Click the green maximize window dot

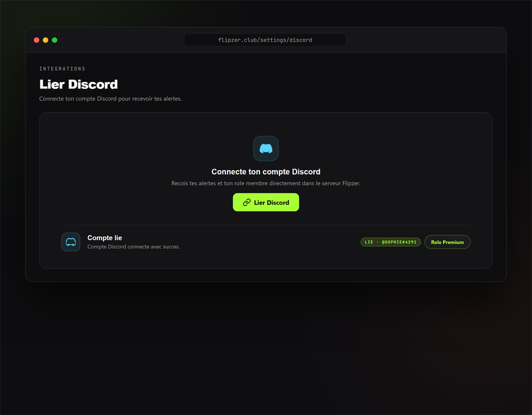(x=55, y=40)
